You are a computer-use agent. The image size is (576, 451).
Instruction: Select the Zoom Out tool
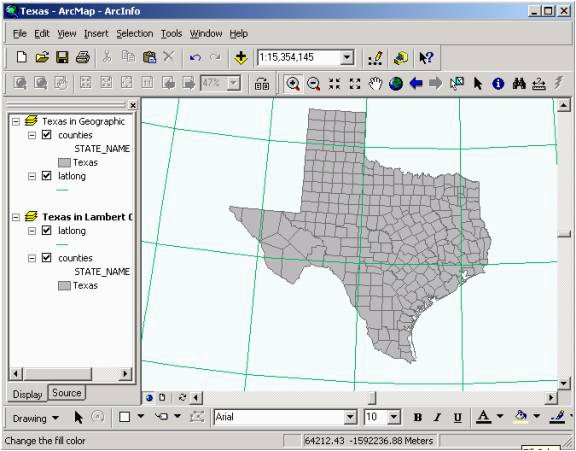[313, 84]
